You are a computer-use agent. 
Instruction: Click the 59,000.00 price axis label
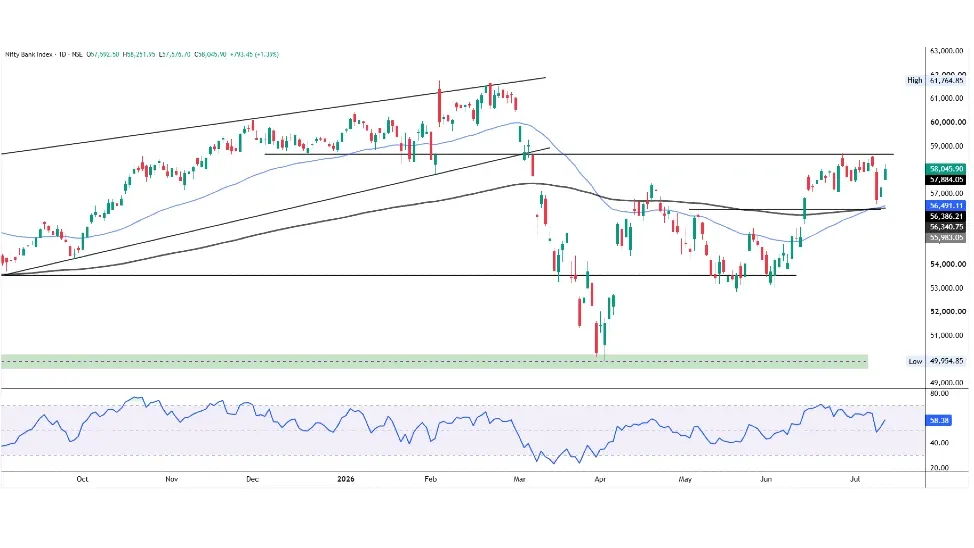tap(947, 146)
